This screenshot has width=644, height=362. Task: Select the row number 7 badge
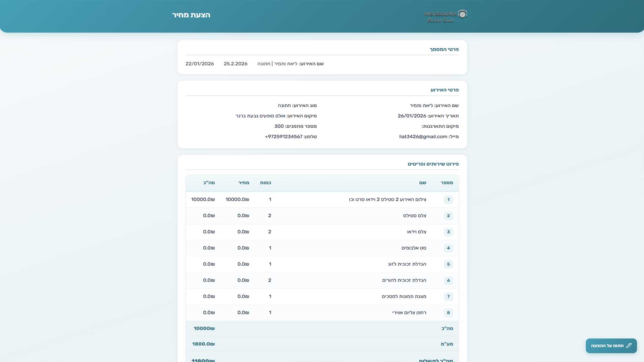click(x=448, y=297)
